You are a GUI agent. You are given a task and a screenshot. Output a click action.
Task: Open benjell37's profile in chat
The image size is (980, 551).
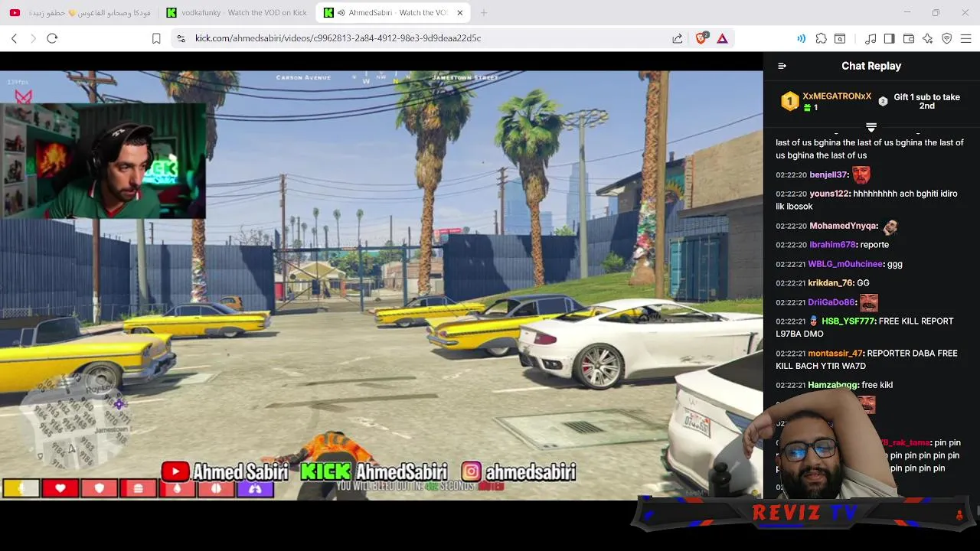point(829,174)
